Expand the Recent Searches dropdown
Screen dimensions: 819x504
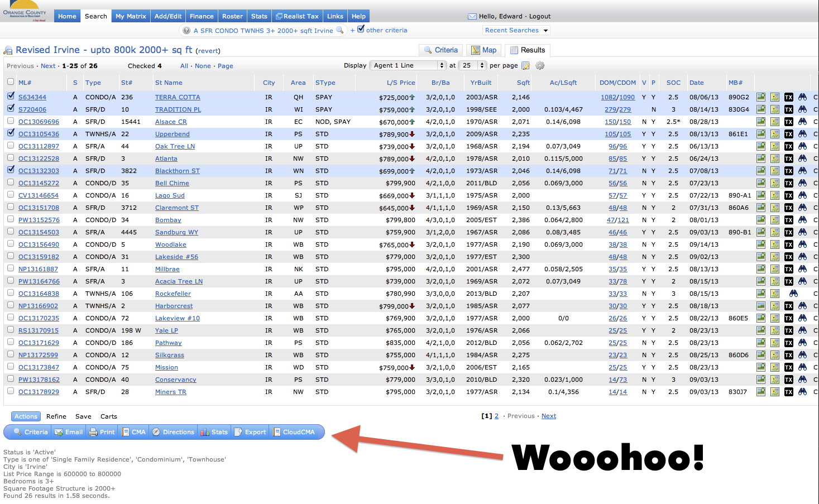click(516, 30)
